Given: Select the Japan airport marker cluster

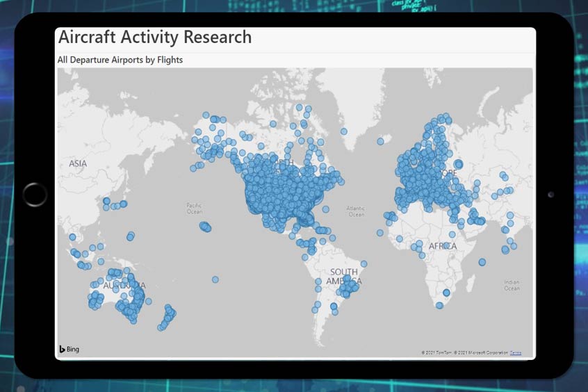Looking at the screenshot, I should (x=114, y=204).
